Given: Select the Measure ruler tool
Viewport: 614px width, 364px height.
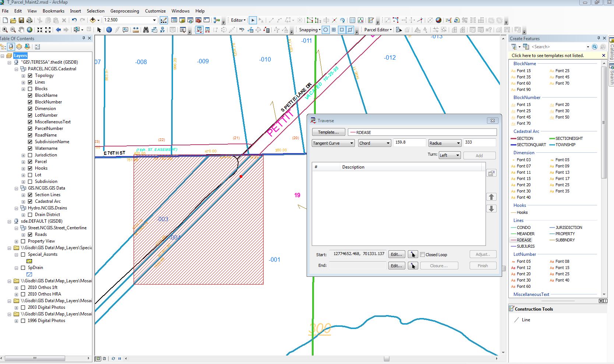Looking at the screenshot, I should click(x=136, y=30).
